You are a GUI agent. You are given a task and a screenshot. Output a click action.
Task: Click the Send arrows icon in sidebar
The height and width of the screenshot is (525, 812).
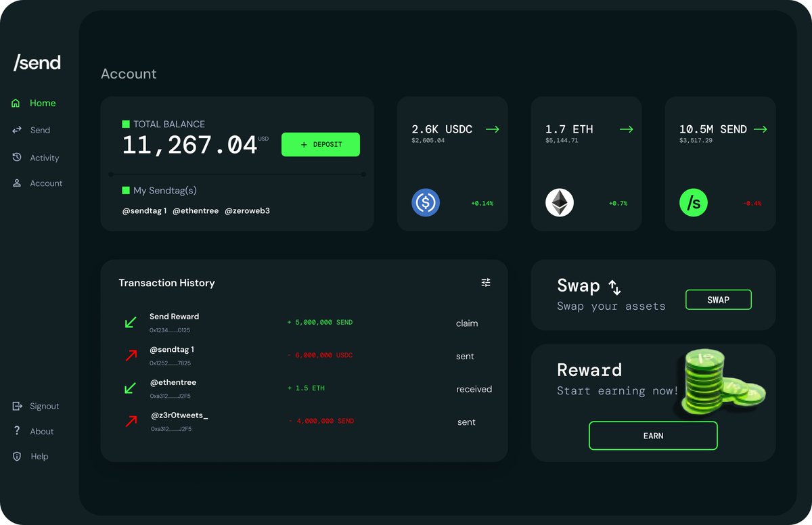17,130
